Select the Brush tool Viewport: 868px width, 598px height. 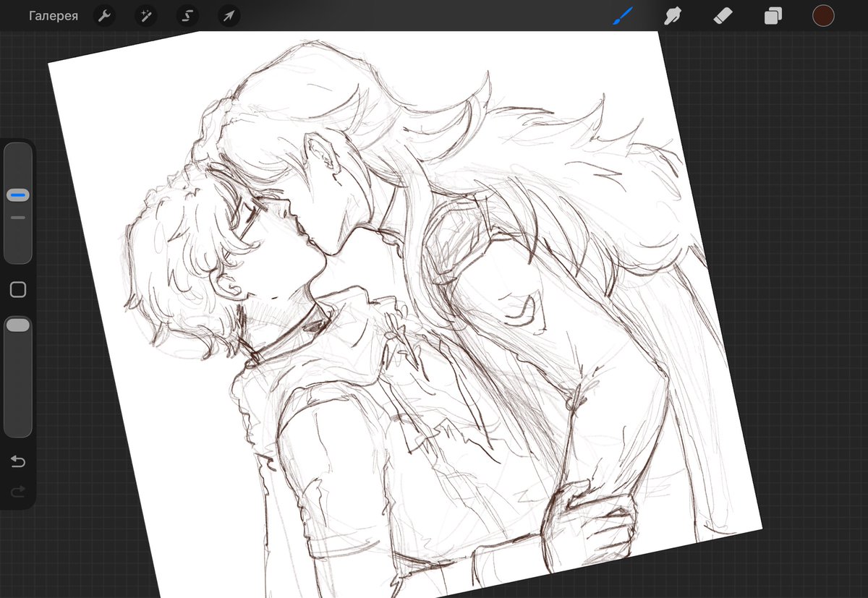[623, 16]
